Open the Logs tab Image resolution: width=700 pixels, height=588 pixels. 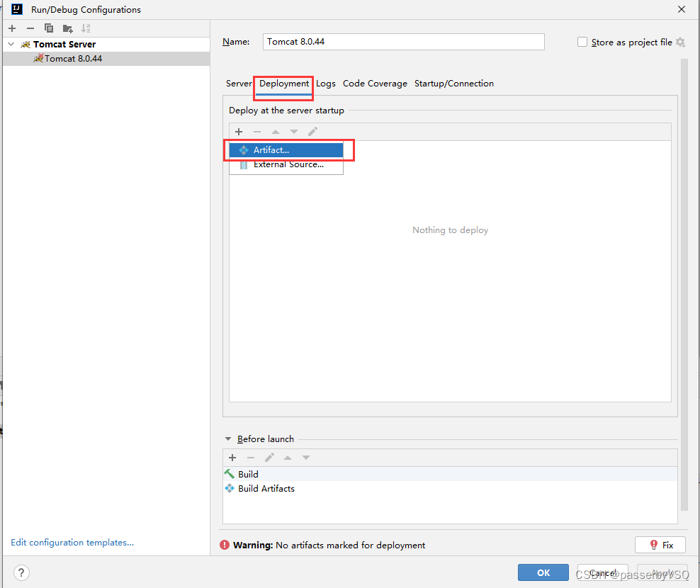pyautogui.click(x=326, y=84)
